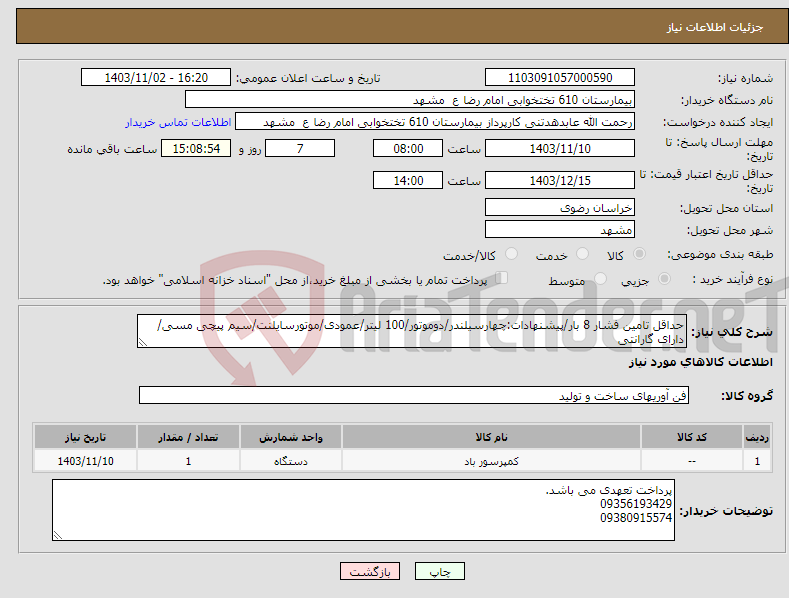Open the buyer contact information link

[178, 122]
